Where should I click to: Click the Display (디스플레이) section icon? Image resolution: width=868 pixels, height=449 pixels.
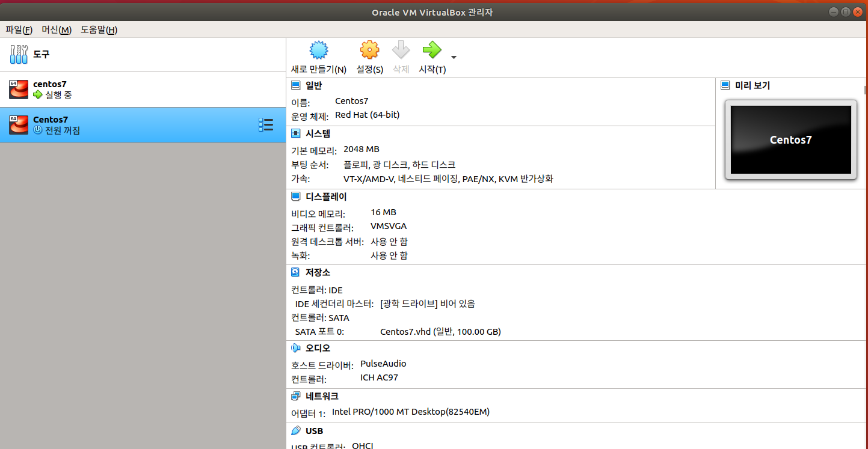[x=296, y=197]
